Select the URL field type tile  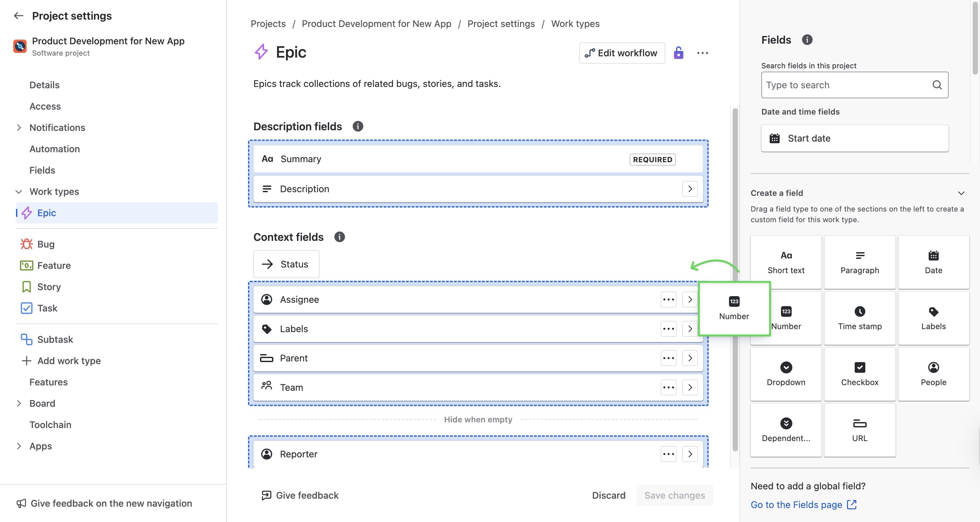pyautogui.click(x=859, y=430)
